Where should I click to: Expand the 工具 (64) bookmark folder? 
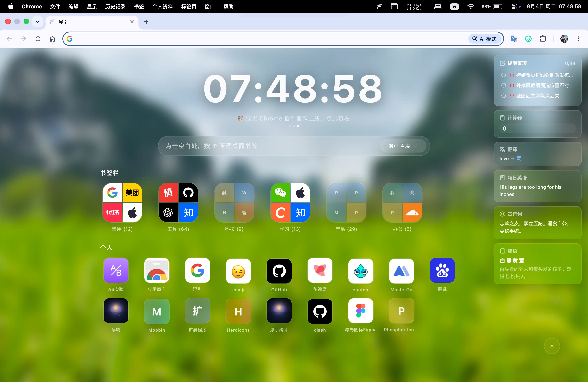pos(178,202)
